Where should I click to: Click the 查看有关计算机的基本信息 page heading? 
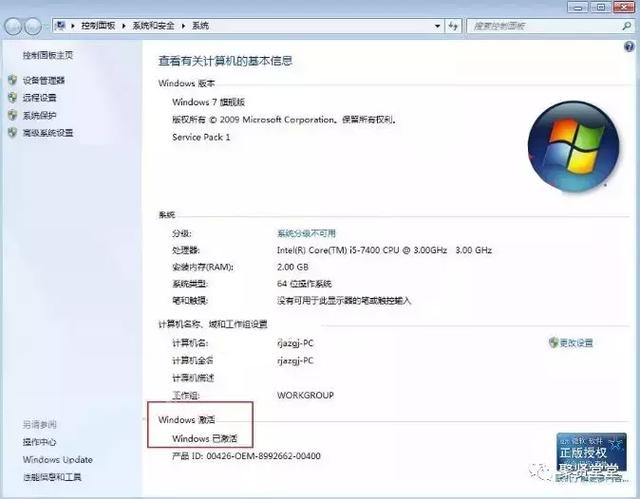pos(225,61)
